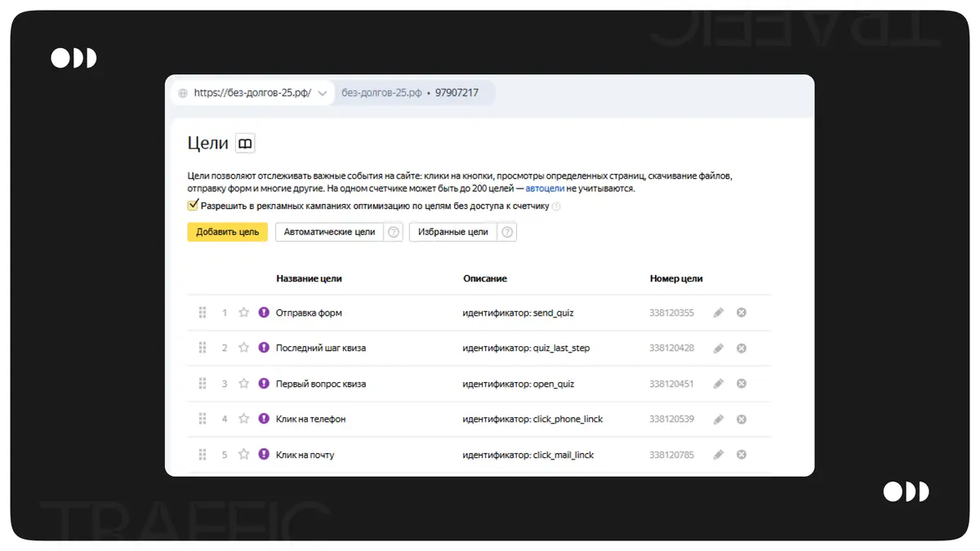Screen dimensions: 980x551
Task: Expand the site URL dropdown chevron
Action: coord(323,93)
